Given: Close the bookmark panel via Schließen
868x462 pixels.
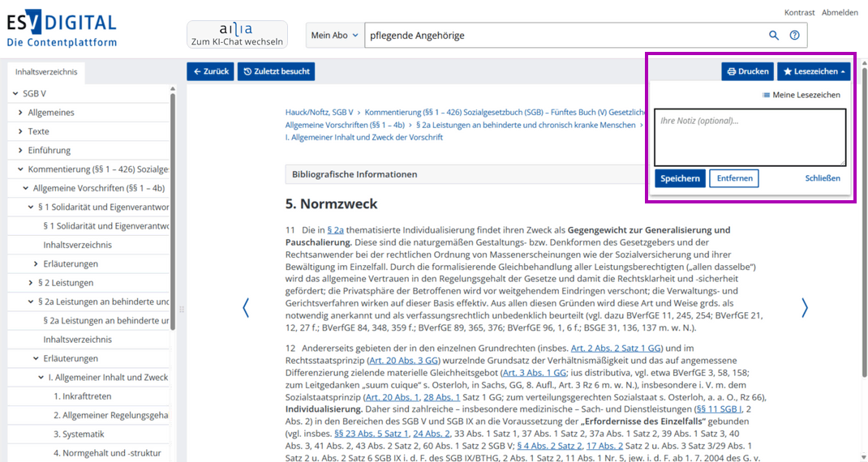Looking at the screenshot, I should click(x=823, y=178).
